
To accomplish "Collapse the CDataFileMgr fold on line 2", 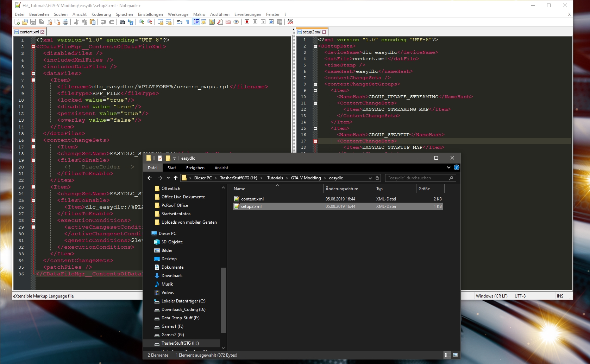I will pos(33,46).
